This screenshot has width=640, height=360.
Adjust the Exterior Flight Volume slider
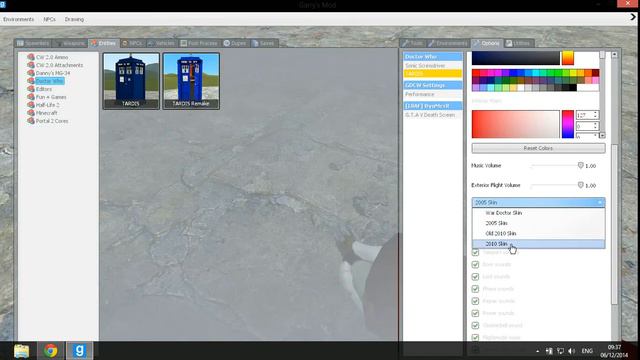[x=557, y=185]
